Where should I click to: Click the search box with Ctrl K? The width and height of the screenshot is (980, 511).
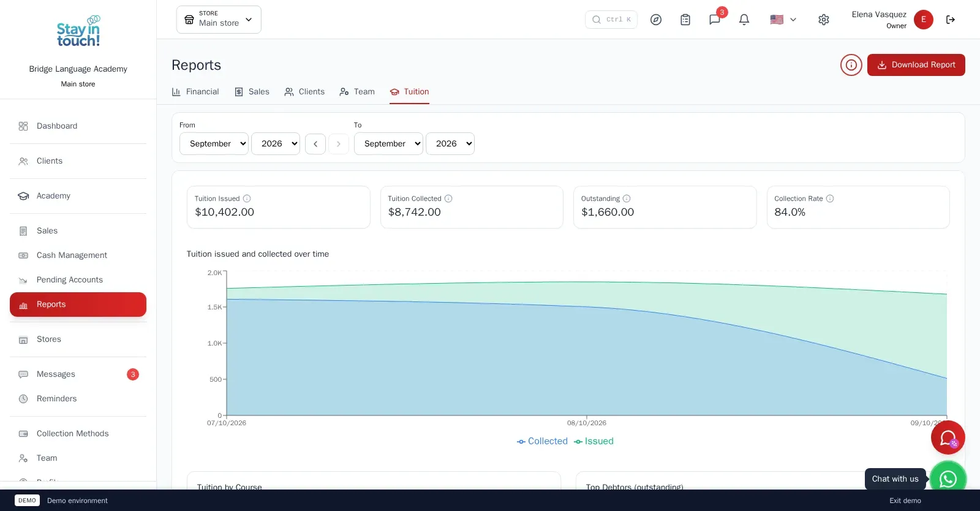(611, 20)
